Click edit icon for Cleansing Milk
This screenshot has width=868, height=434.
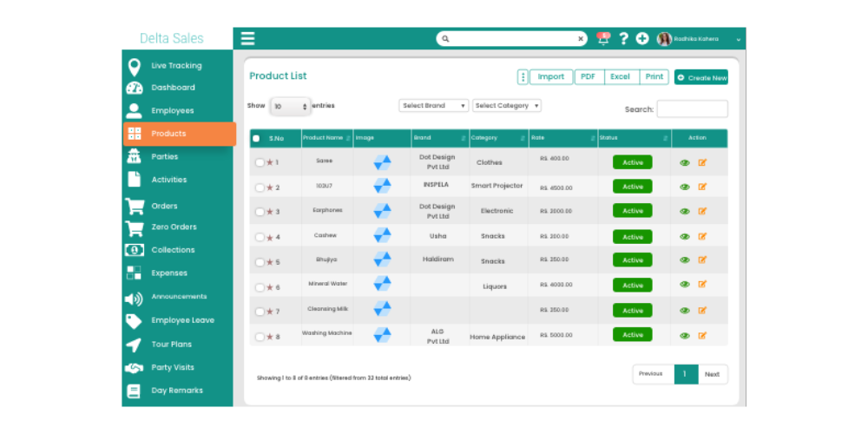(702, 310)
